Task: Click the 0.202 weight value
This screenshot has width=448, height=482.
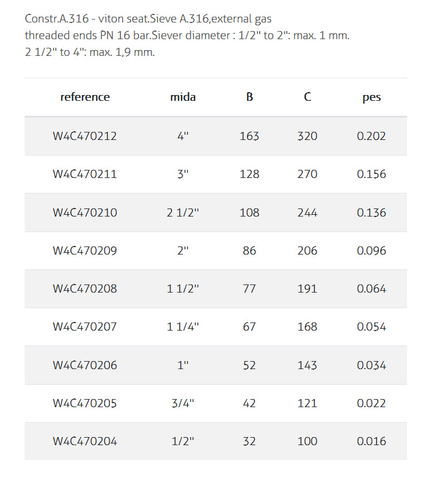Action: tap(371, 136)
